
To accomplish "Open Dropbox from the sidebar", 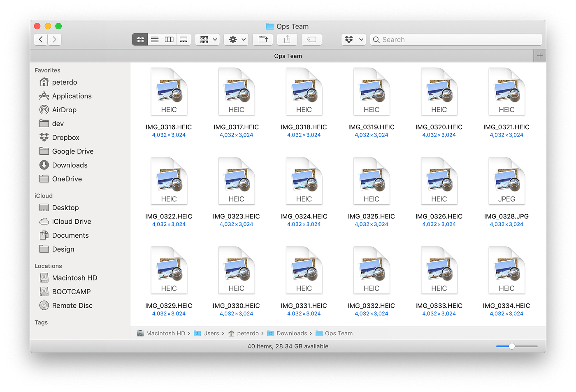I will (66, 137).
